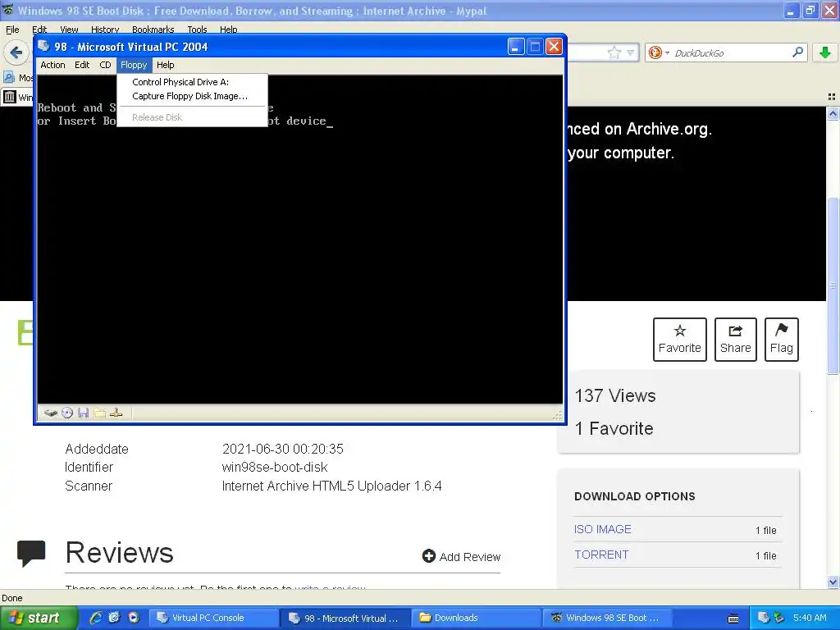840x630 pixels.
Task: Open the Help menu in Virtual PC
Action: coord(165,65)
